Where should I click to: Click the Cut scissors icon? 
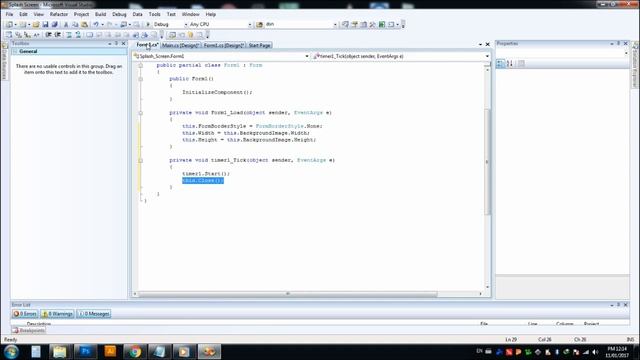coord(66,24)
